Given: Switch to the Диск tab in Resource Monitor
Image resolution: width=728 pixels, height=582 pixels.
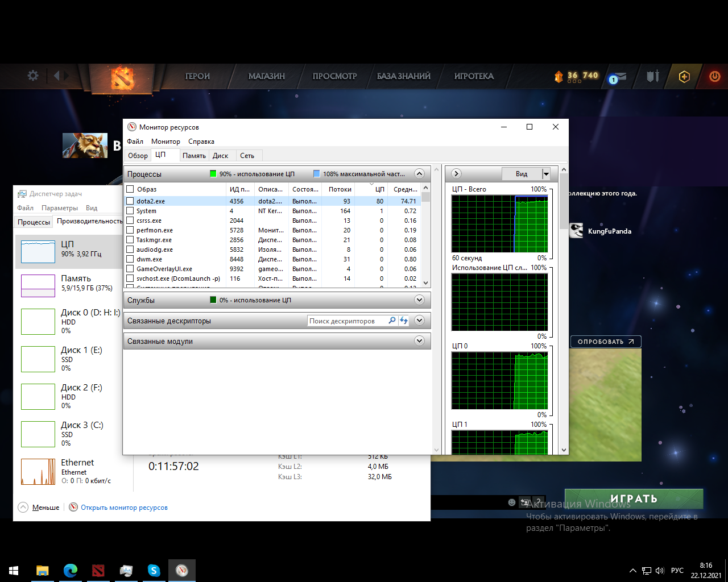Looking at the screenshot, I should (221, 156).
